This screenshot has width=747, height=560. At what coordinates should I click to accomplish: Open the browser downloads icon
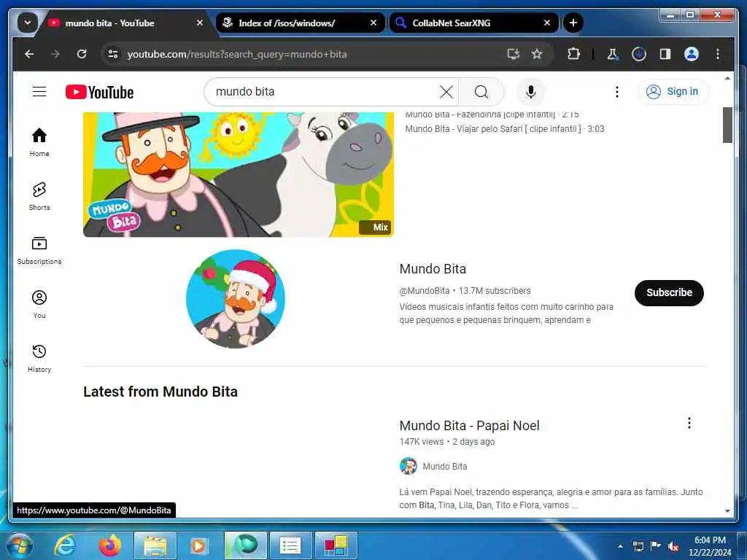639,54
